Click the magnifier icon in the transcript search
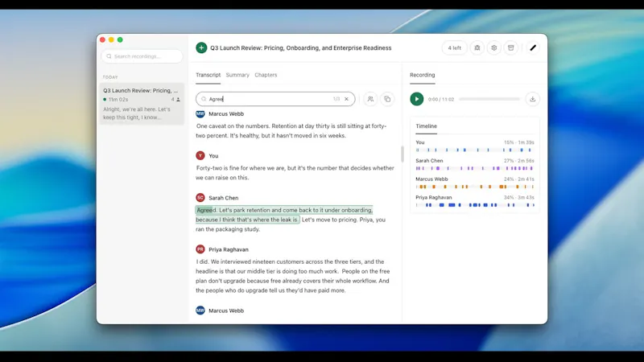This screenshot has height=362, width=644. point(204,99)
